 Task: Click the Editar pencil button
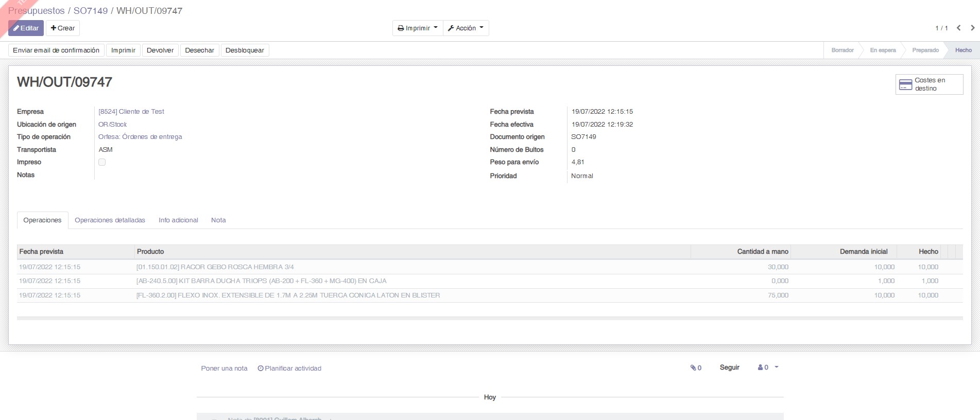point(26,28)
